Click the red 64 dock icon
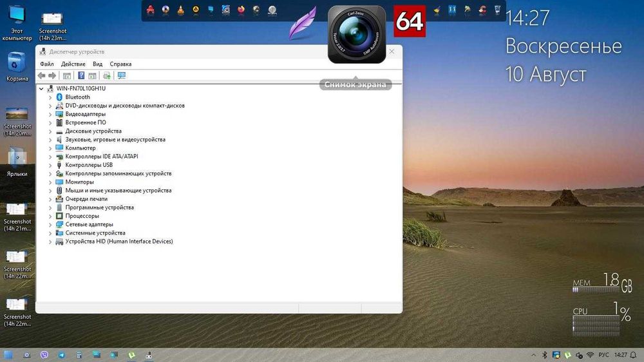Screen dimensions: 644x362 click(410, 21)
